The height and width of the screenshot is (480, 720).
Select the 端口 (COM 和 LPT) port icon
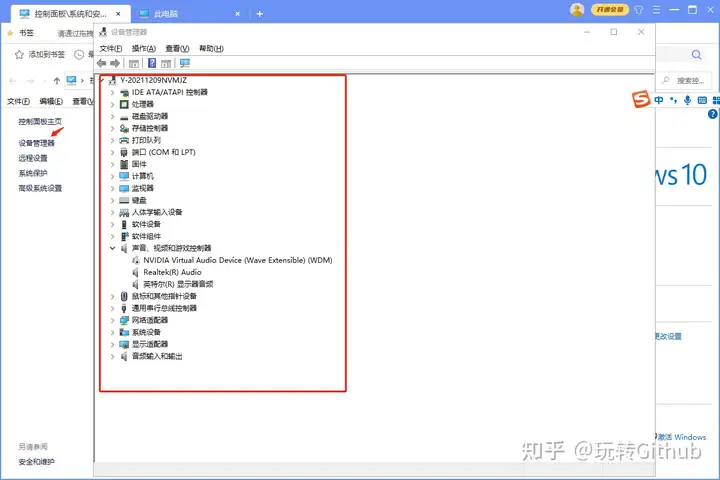(124, 152)
